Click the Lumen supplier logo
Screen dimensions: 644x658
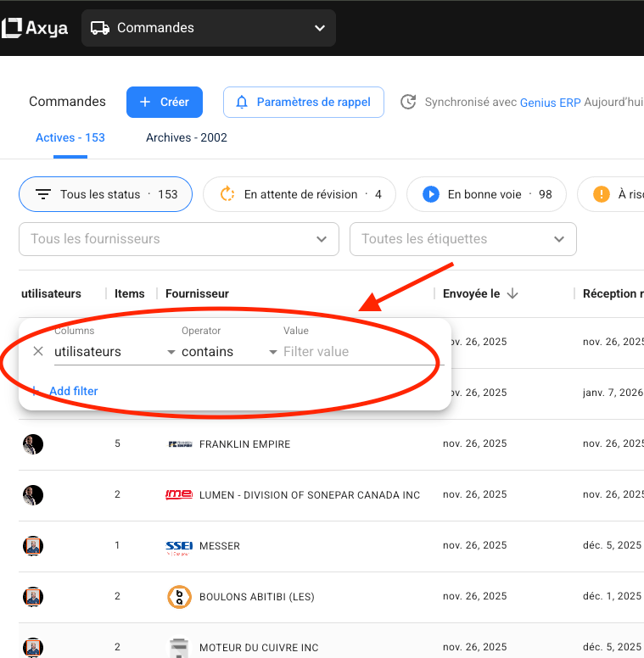[179, 495]
